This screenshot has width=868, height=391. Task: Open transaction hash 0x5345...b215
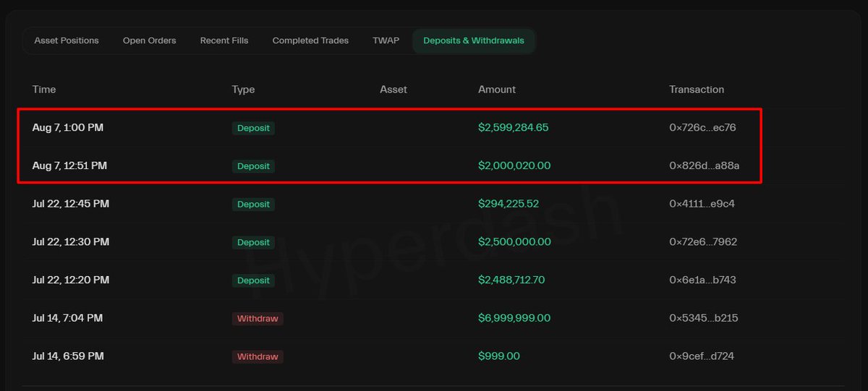point(703,319)
